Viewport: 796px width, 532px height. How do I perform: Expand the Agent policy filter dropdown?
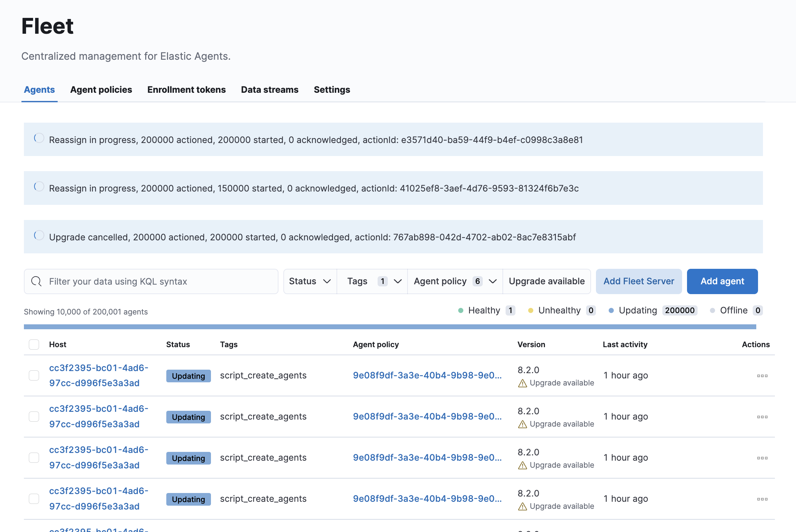(455, 281)
